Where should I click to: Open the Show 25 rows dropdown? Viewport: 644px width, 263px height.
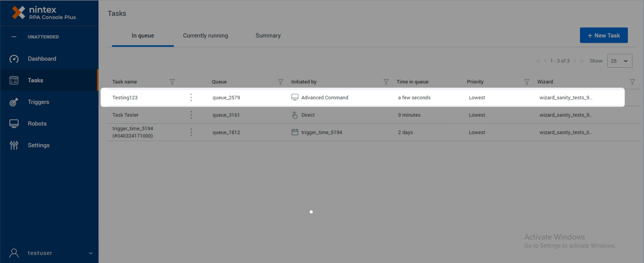[x=619, y=61]
